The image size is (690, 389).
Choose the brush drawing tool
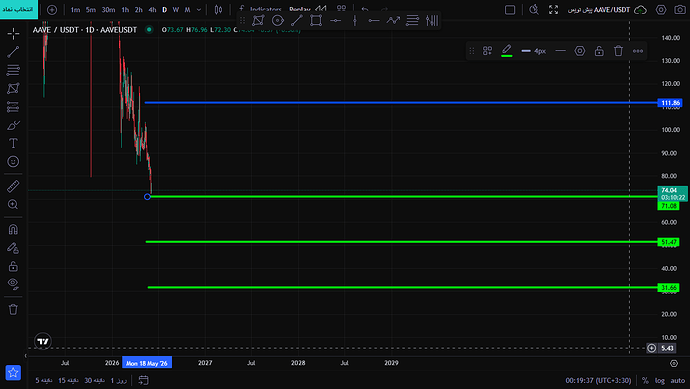tap(13, 125)
